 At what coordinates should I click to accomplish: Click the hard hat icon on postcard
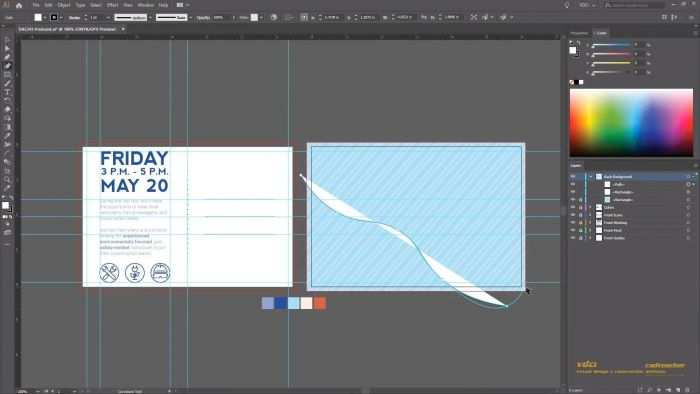click(160, 273)
